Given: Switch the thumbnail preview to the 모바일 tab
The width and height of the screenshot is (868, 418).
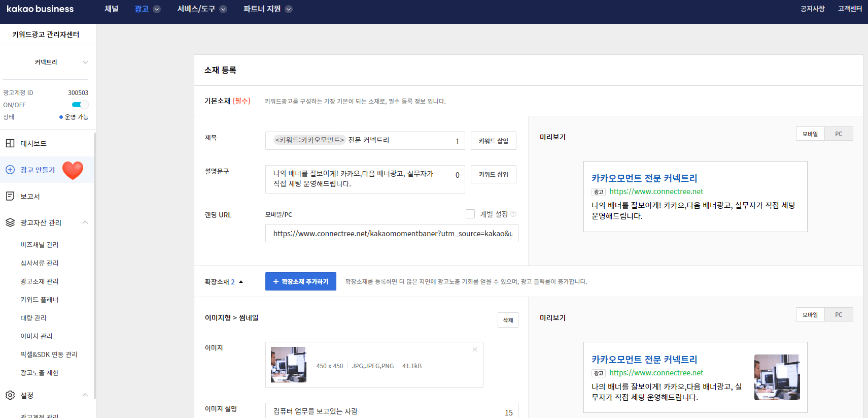Looking at the screenshot, I should click(810, 314).
